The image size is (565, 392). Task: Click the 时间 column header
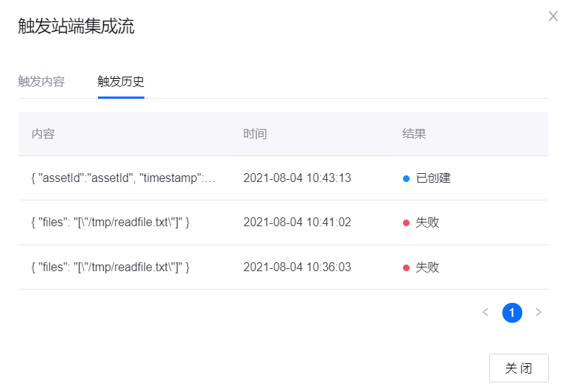tap(255, 134)
